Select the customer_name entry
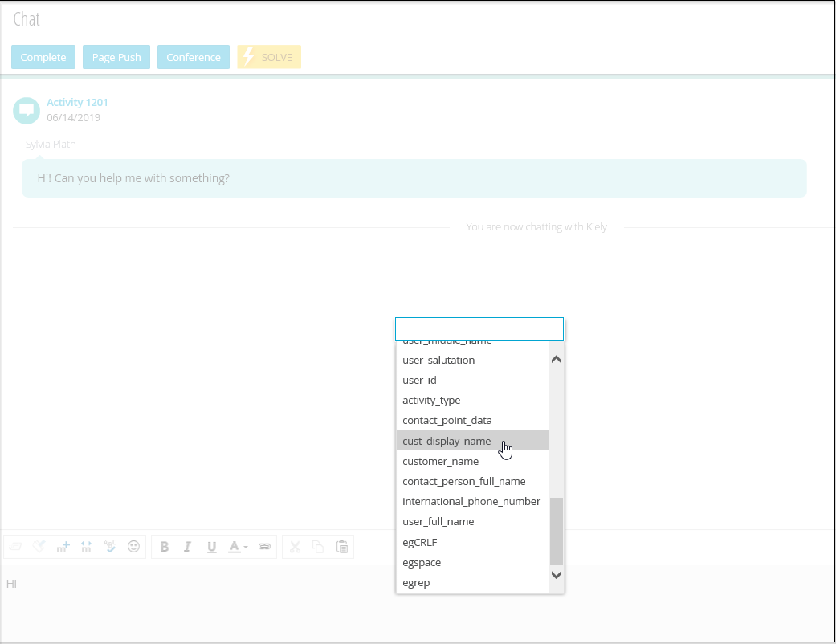The image size is (836, 644). pos(473,461)
